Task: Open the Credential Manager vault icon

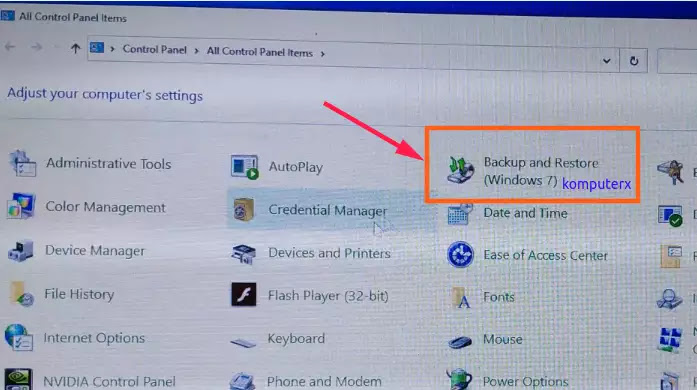Action: click(x=244, y=209)
